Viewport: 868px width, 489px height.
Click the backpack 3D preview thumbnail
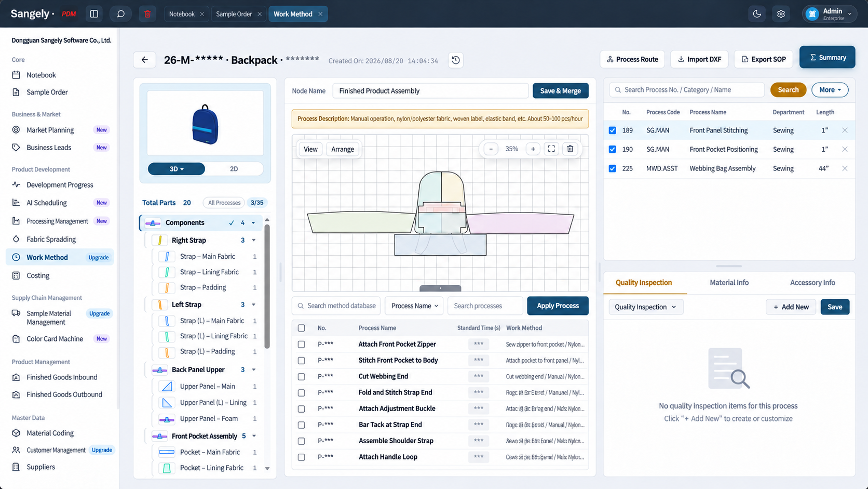coord(205,123)
